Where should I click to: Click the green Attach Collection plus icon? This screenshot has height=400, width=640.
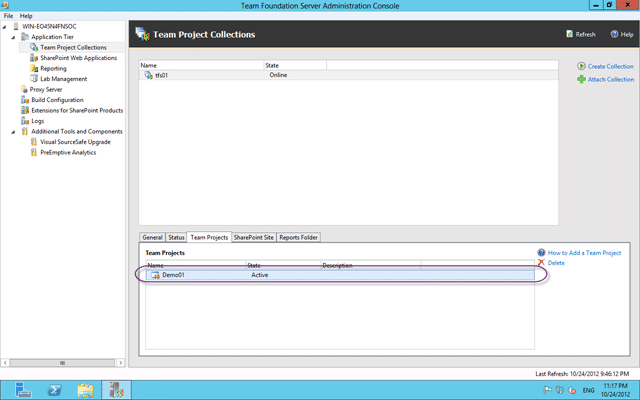tap(581, 79)
